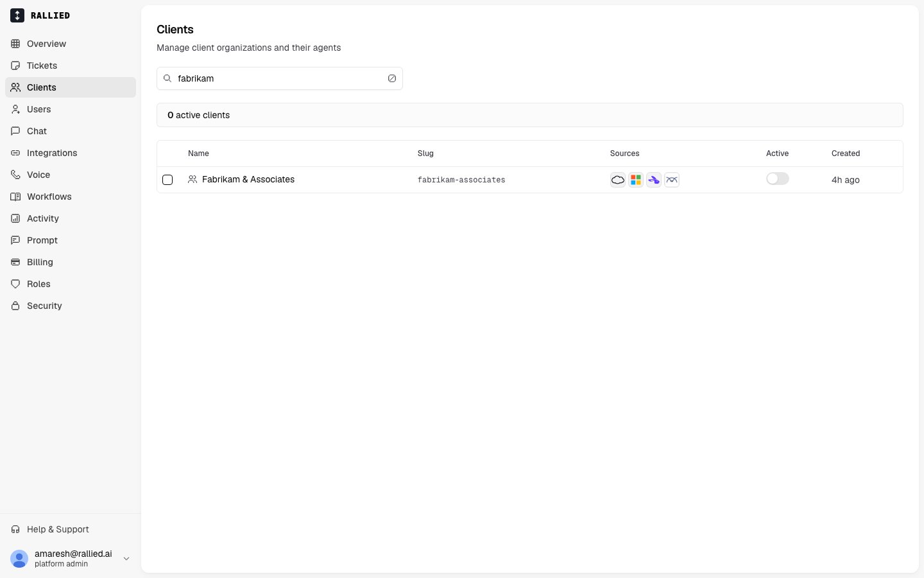Click the Slug column header
The image size is (924, 578).
click(x=425, y=153)
